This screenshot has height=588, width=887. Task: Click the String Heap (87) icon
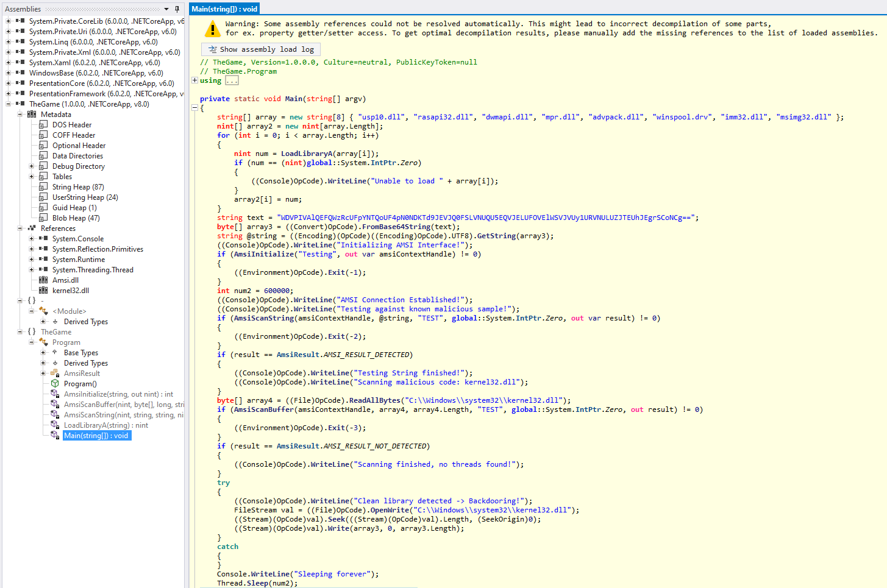43,186
